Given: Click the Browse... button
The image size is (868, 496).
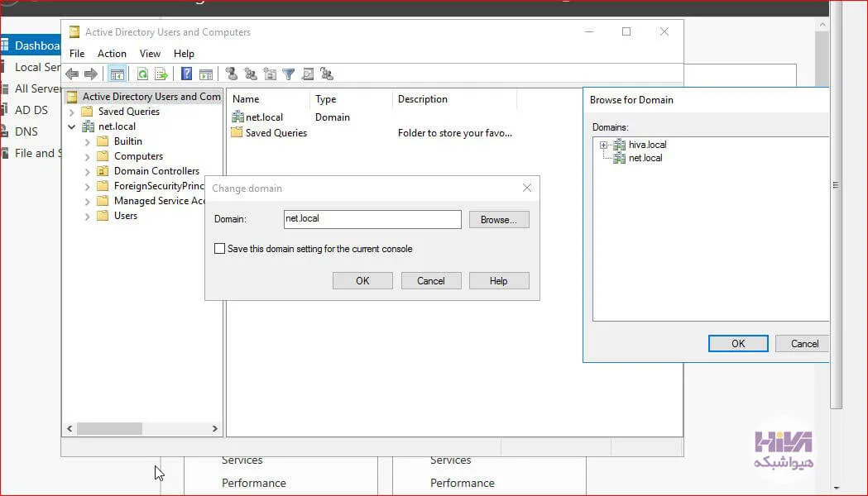Looking at the screenshot, I should [x=499, y=220].
